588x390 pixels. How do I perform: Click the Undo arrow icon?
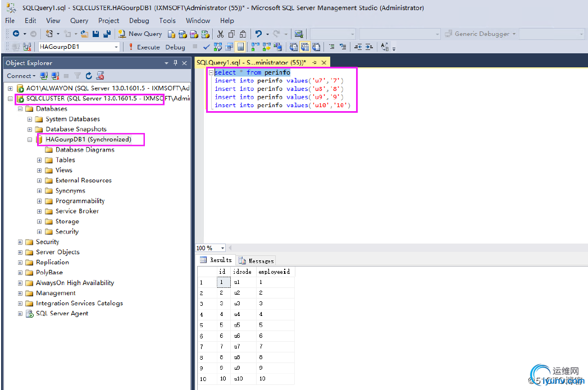click(x=258, y=34)
